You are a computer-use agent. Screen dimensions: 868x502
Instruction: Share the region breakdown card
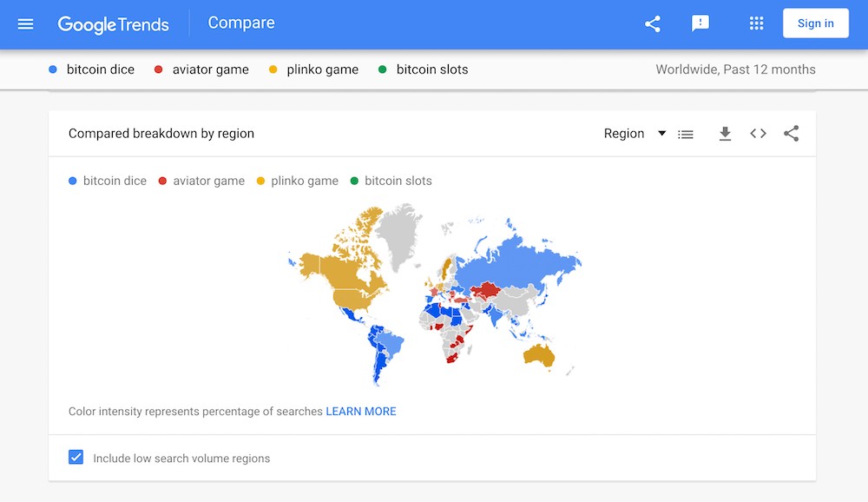[x=791, y=134]
